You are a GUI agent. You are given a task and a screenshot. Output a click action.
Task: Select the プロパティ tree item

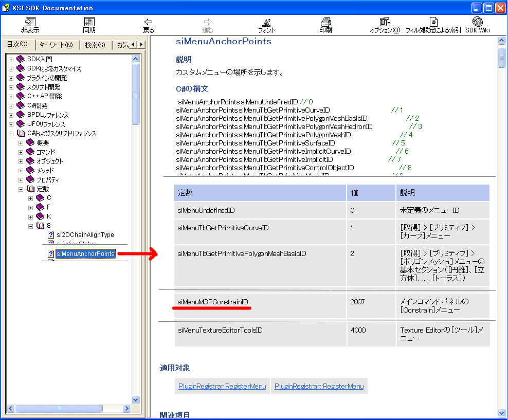coord(48,180)
